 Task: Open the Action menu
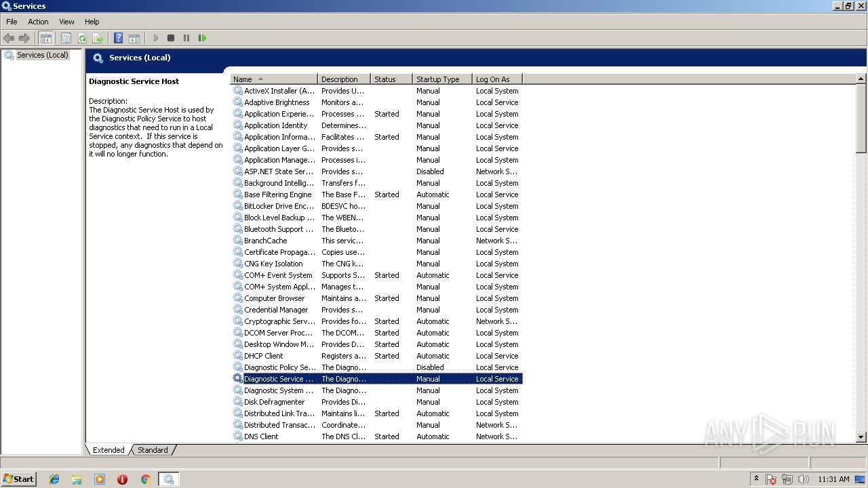[38, 22]
